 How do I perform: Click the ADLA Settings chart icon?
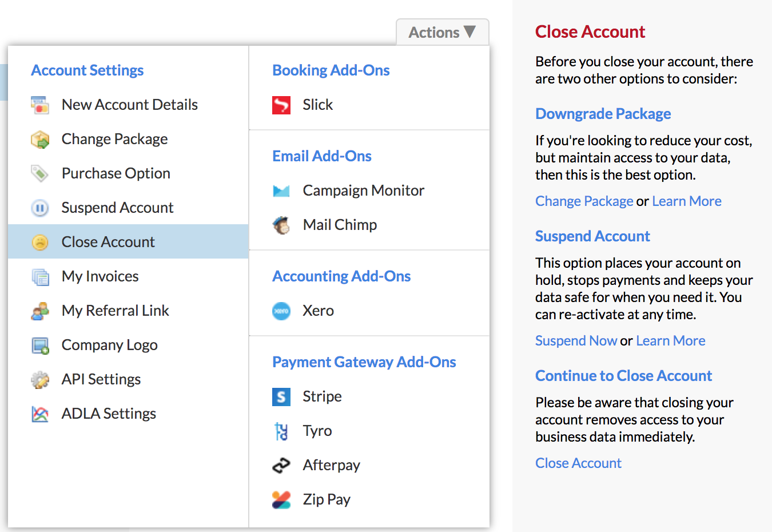40,414
